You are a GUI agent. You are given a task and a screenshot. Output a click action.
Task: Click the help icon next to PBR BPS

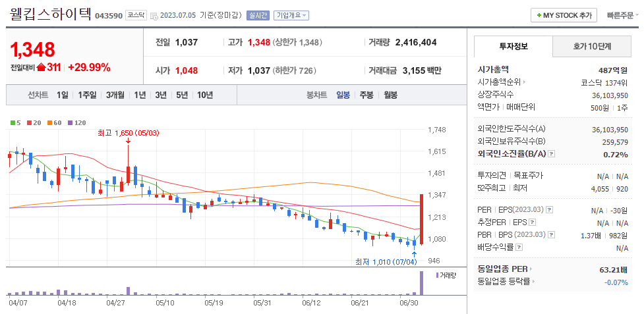click(552, 235)
